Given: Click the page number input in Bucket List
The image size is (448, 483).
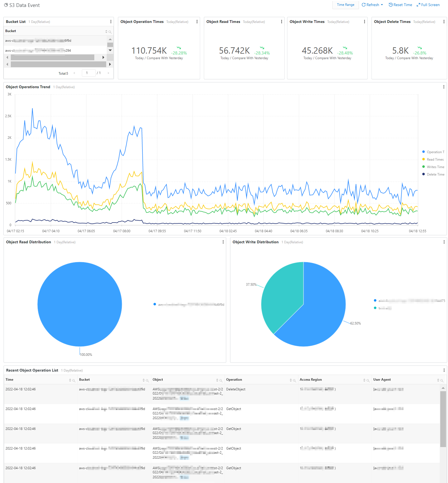Looking at the screenshot, I should (x=88, y=73).
